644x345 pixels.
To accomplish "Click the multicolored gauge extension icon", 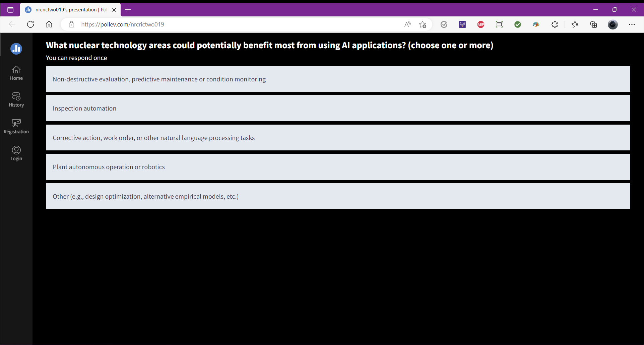I will click(536, 24).
